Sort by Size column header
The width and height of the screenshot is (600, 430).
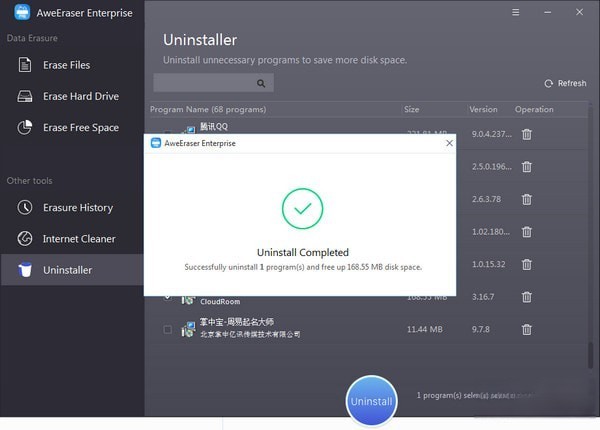[x=412, y=109]
